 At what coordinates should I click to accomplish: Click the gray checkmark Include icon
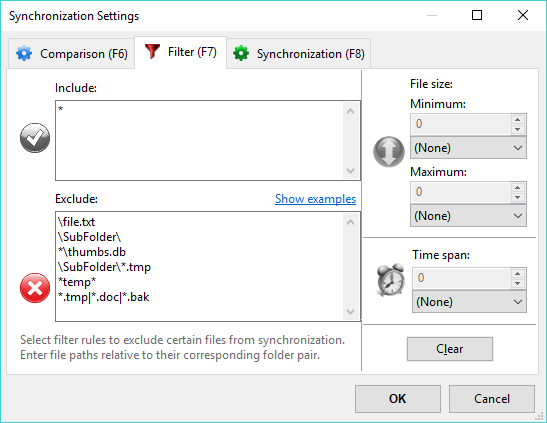[35, 138]
